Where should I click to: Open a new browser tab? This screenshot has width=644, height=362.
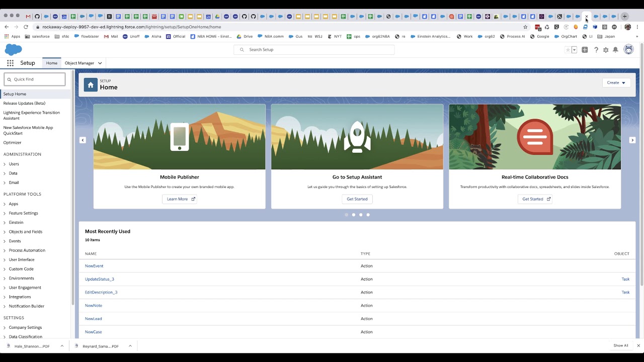pos(624,17)
